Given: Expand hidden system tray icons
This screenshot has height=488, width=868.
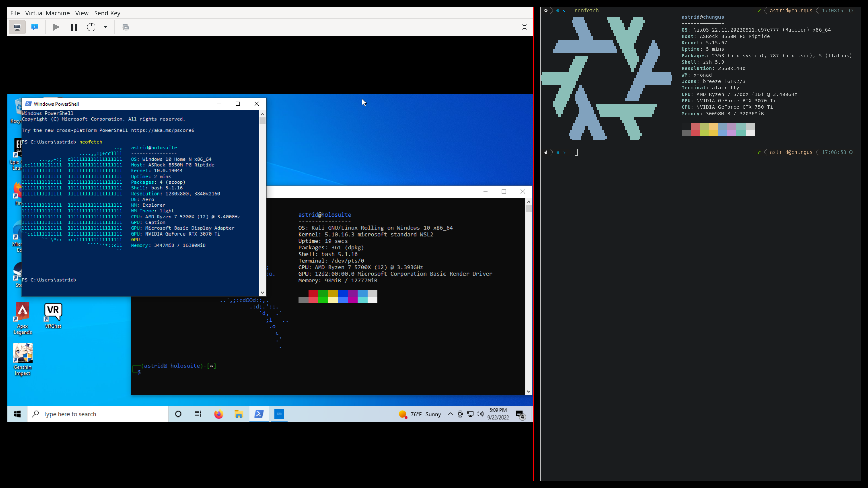Looking at the screenshot, I should [x=450, y=414].
